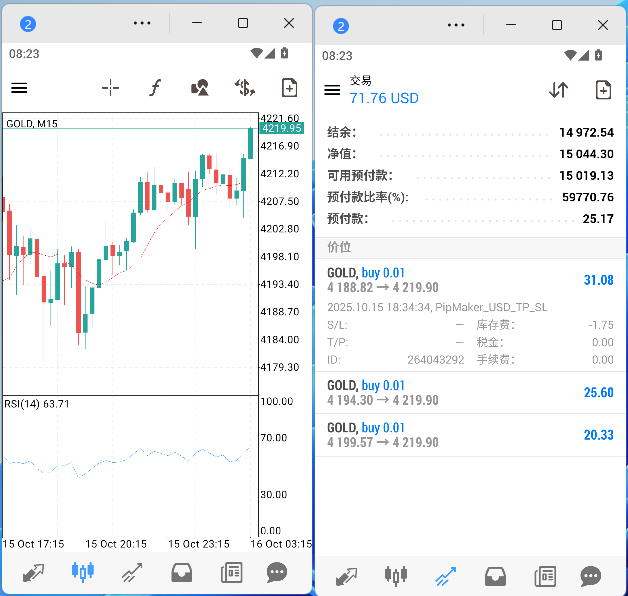This screenshot has width=628, height=596.
Task: Sort positions with up-down arrows icon
Action: click(x=558, y=90)
